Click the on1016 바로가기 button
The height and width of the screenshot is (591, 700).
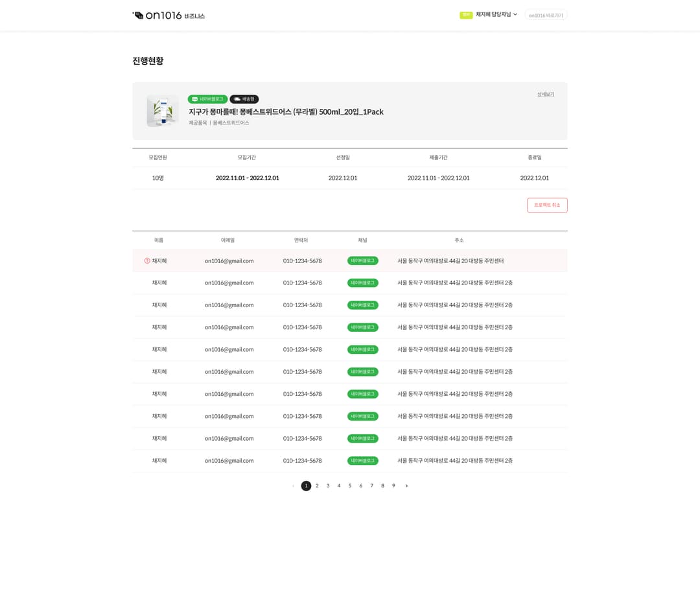click(546, 15)
